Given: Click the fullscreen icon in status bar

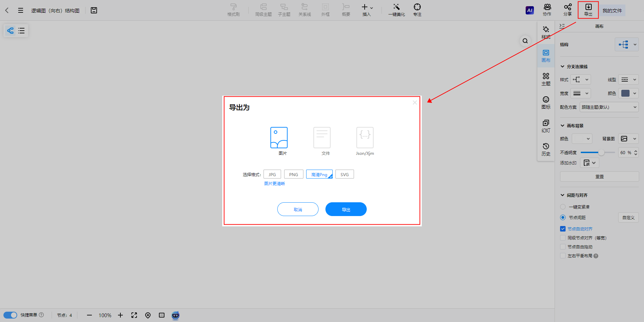Looking at the screenshot, I should [134, 315].
